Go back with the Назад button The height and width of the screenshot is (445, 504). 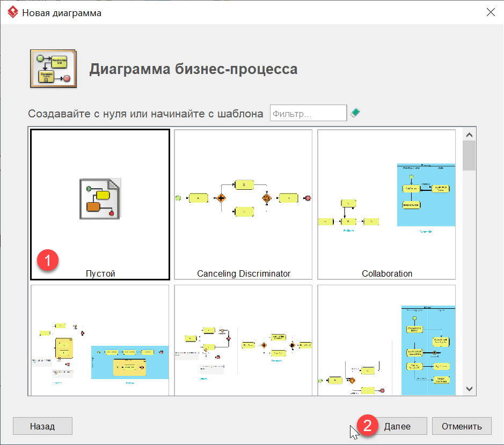pos(42,426)
